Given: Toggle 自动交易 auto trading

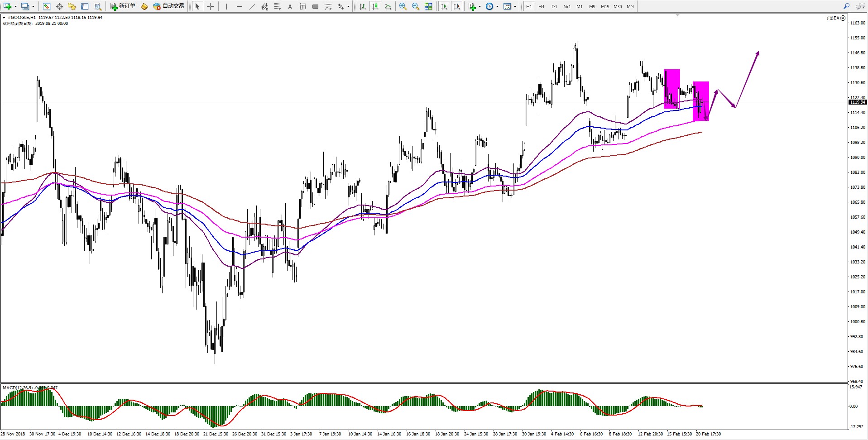Looking at the screenshot, I should (x=168, y=6).
